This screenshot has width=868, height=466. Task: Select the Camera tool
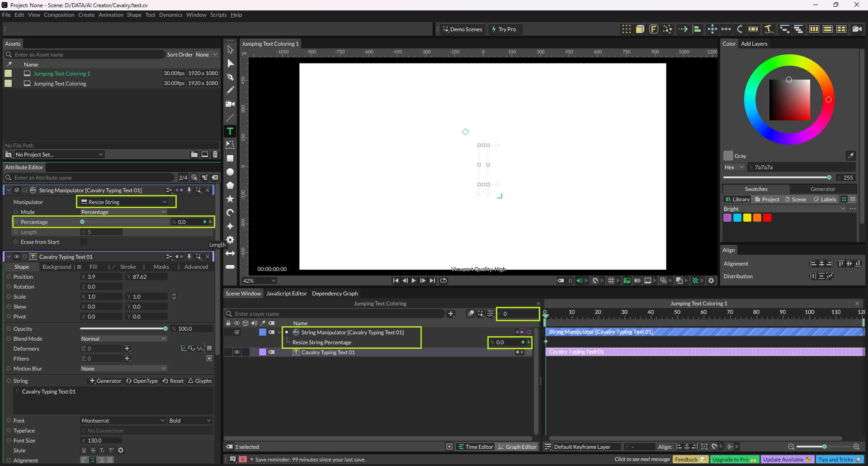230,104
